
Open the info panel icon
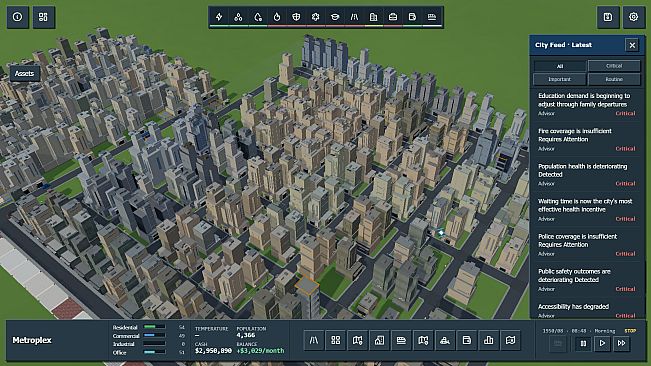pos(17,17)
